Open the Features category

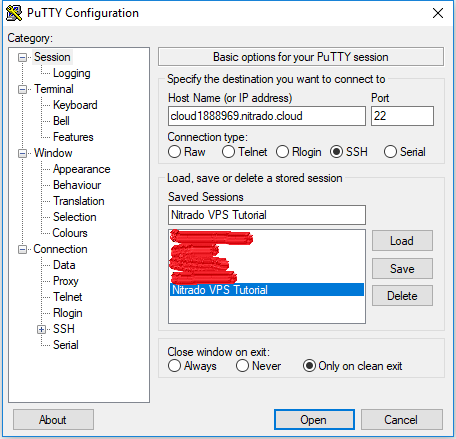(73, 137)
